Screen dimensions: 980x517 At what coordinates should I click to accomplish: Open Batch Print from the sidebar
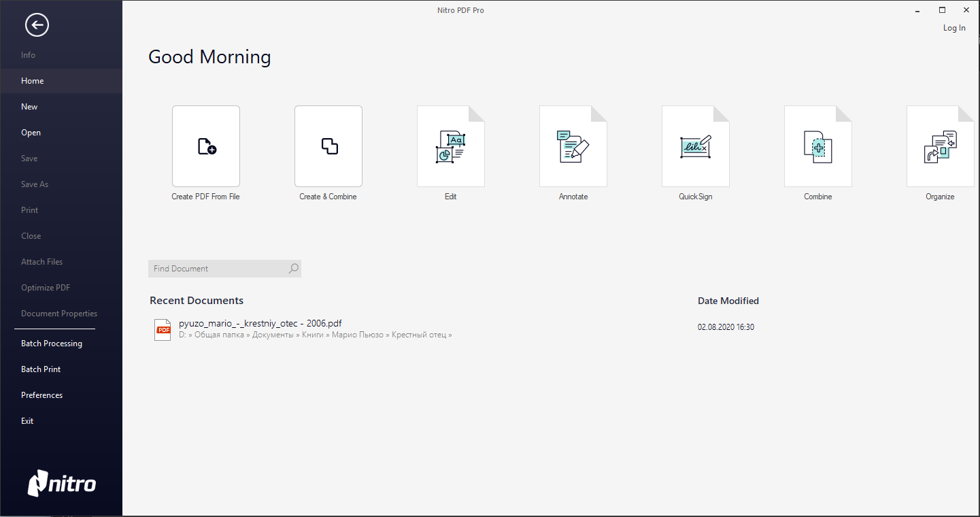click(x=41, y=369)
